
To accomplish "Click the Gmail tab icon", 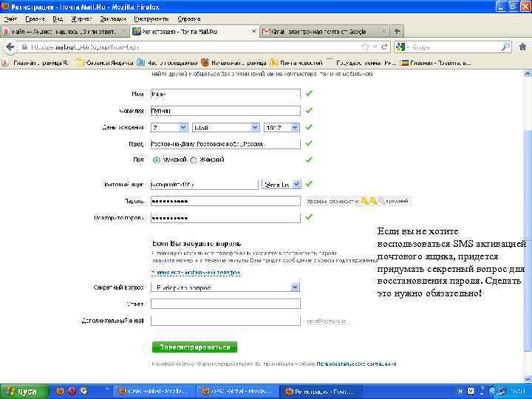I will pos(266,32).
